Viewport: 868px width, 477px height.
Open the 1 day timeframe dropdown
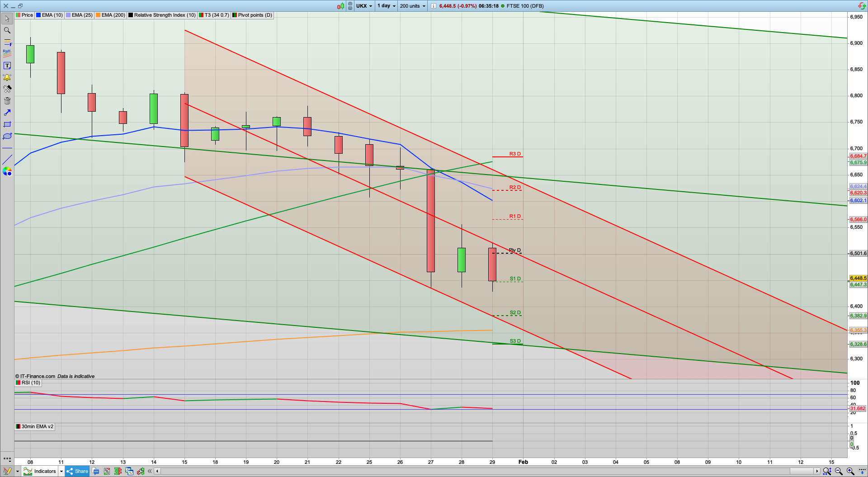point(386,6)
